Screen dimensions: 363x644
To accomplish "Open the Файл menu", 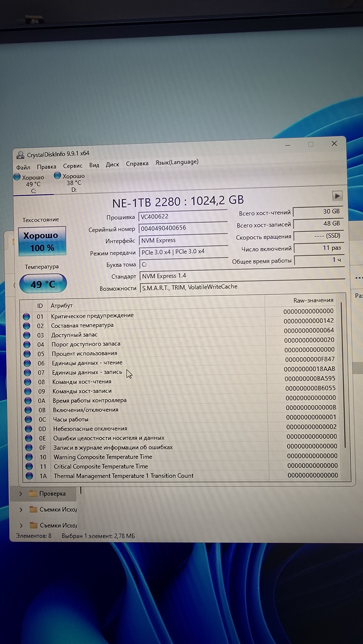I will coord(23,167).
